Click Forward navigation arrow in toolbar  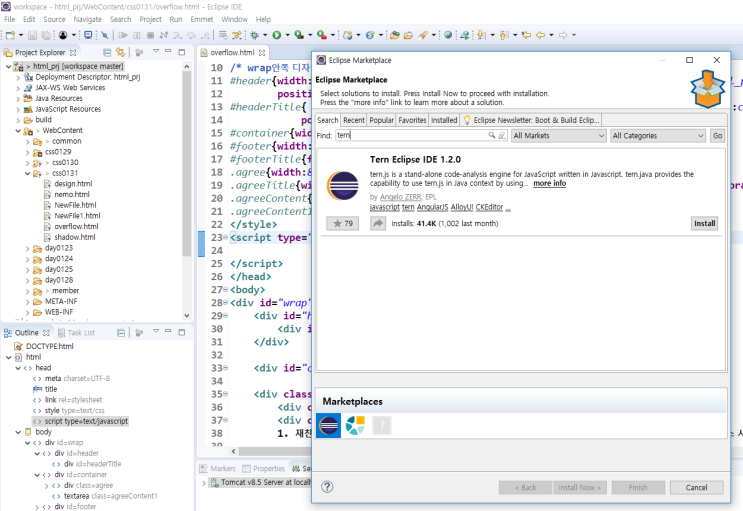(563, 35)
